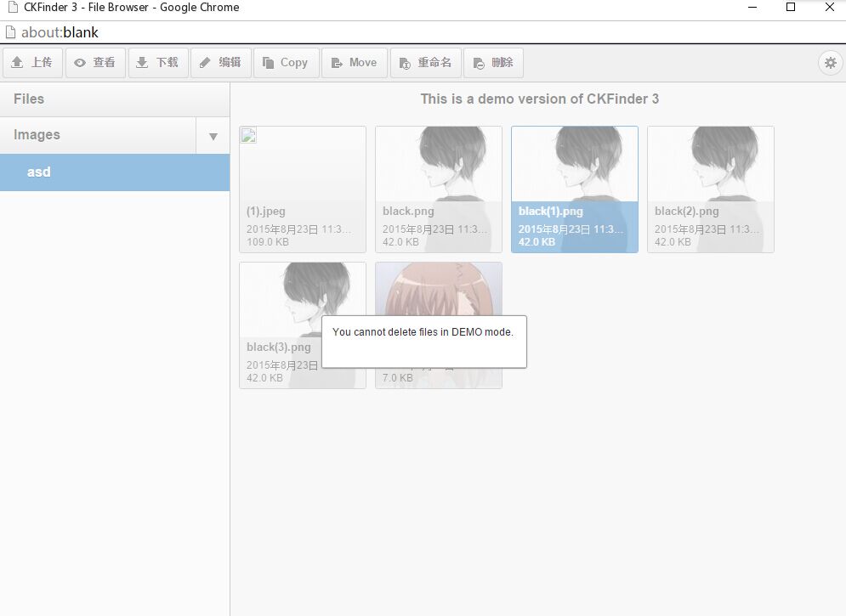Screen dimensions: 846x616
Task: Select the 查看 view icon
Action: (95, 62)
